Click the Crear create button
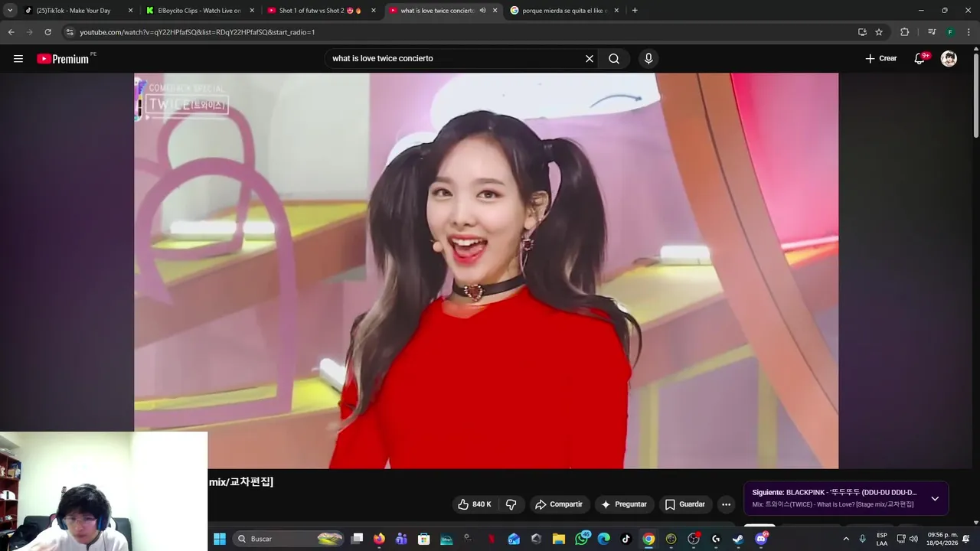 [x=881, y=59]
